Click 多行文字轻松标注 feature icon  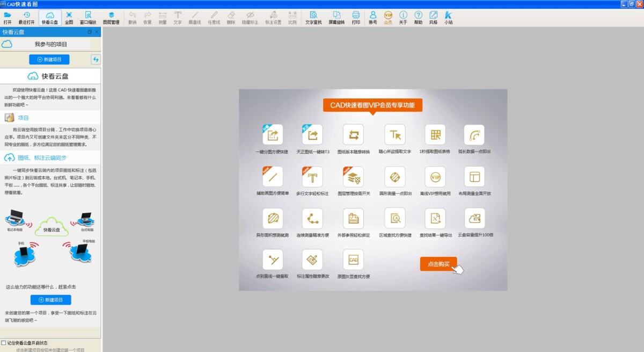(x=312, y=176)
